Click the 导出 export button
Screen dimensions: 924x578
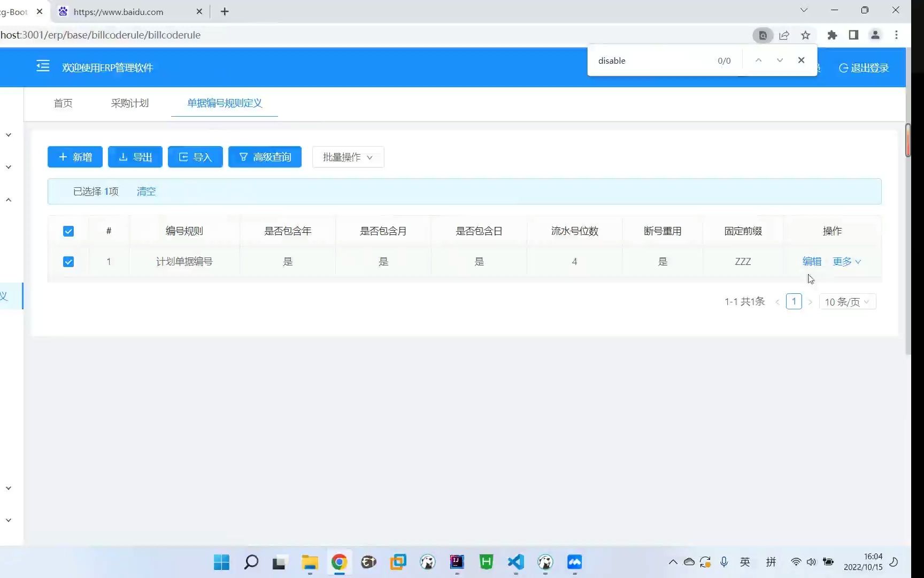[x=135, y=157]
